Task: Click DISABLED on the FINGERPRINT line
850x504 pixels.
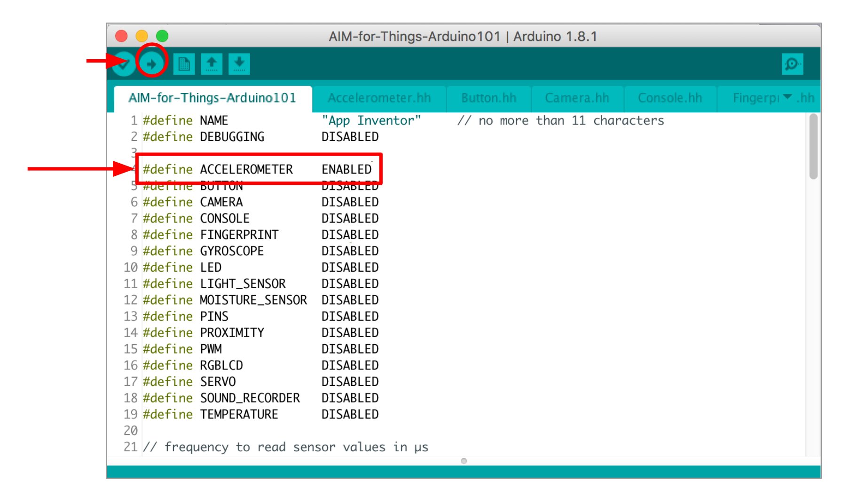Action: pos(350,235)
